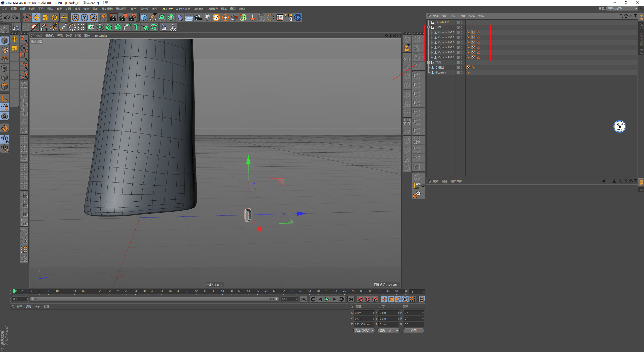
Task: Toggle X axis lock button
Action: pyautogui.click(x=75, y=17)
